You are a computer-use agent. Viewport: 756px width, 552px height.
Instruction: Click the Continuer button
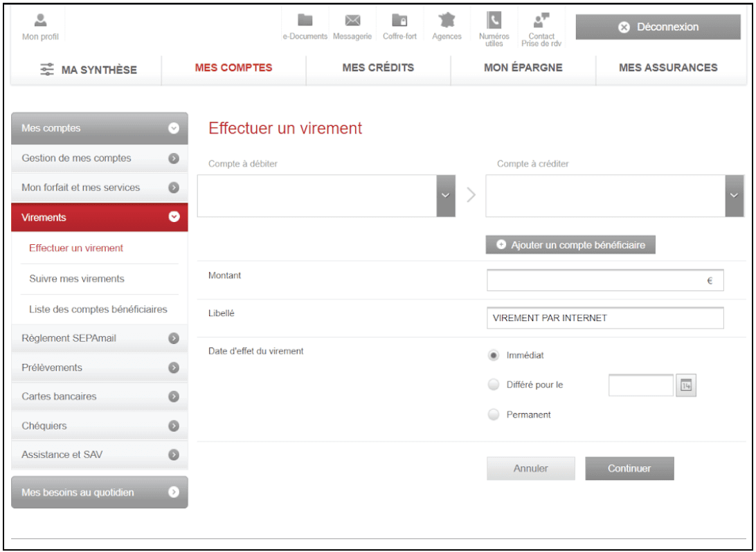(x=630, y=468)
